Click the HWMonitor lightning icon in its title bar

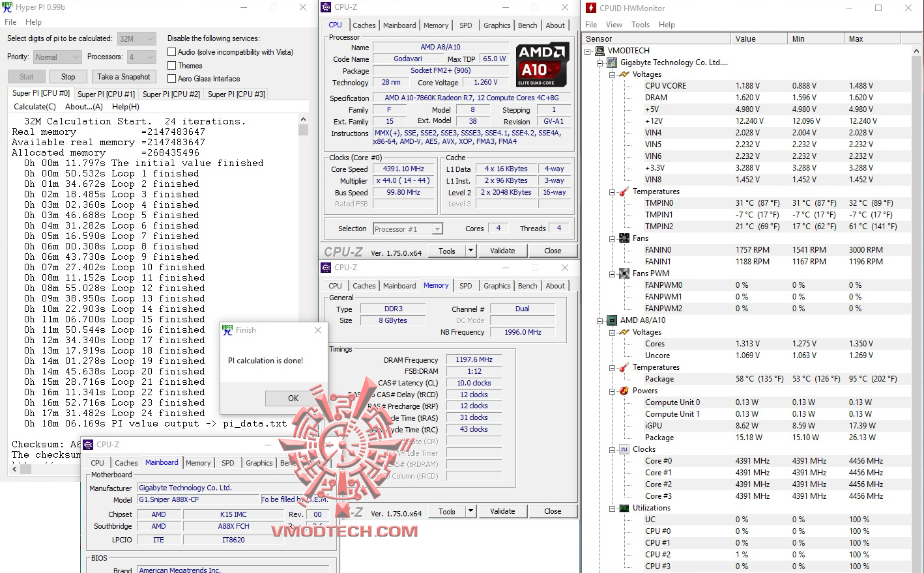coord(590,8)
